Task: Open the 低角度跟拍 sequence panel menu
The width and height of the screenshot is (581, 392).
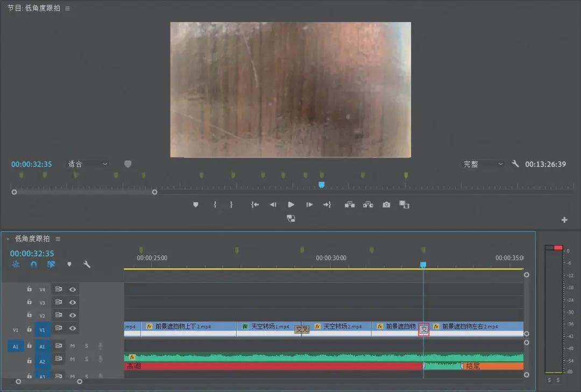Action: coord(58,239)
